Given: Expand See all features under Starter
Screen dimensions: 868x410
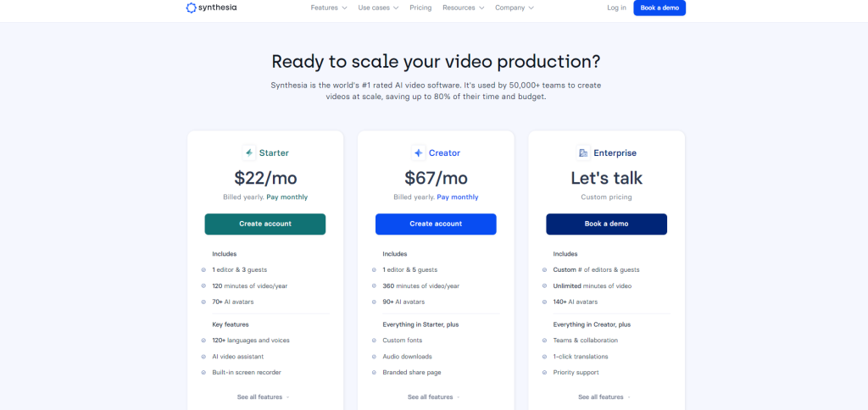Looking at the screenshot, I should pyautogui.click(x=263, y=397).
